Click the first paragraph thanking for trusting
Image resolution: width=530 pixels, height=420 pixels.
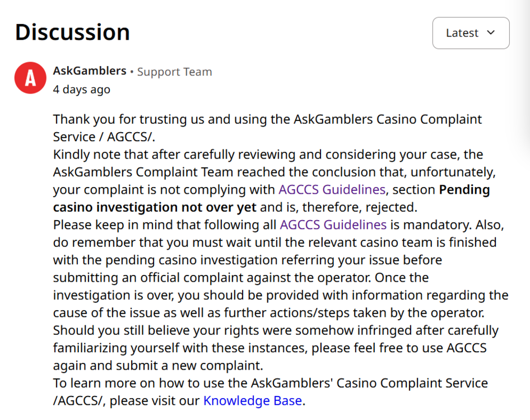[267, 128]
